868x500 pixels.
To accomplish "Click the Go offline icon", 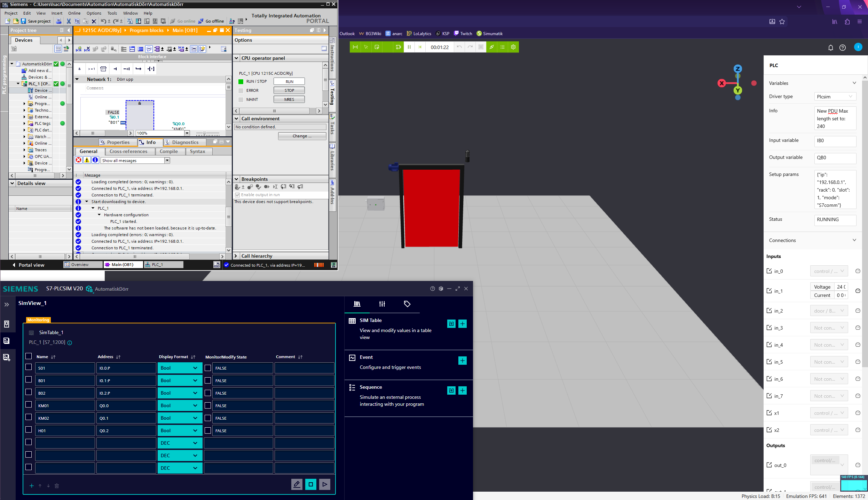I will pos(201,21).
